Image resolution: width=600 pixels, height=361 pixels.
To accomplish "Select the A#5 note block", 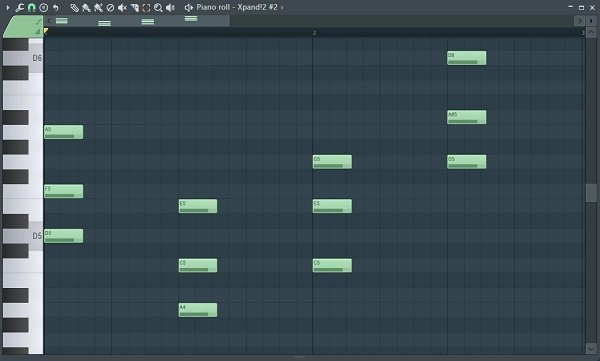I will coord(467,117).
